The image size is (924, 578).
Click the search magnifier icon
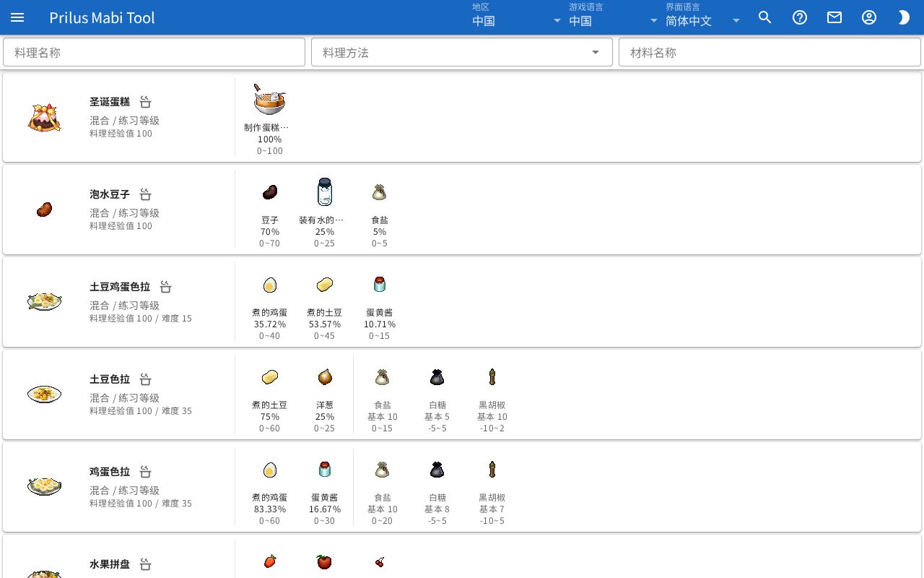point(765,17)
